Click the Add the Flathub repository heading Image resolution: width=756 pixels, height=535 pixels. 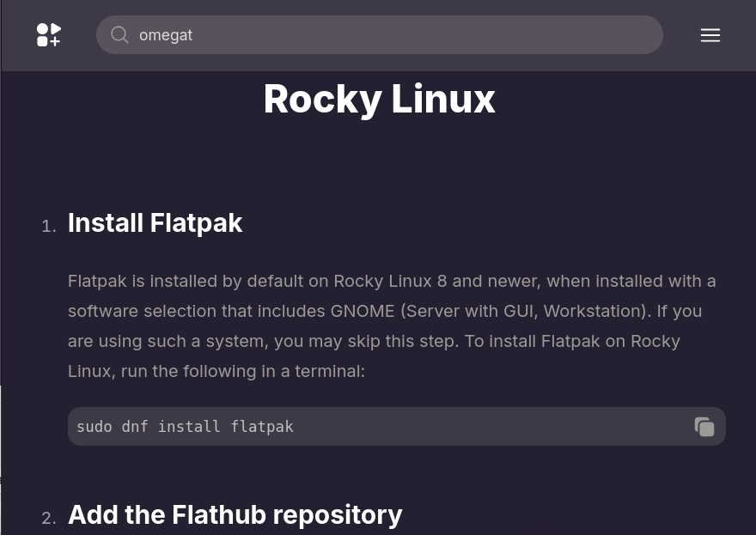[x=235, y=514]
